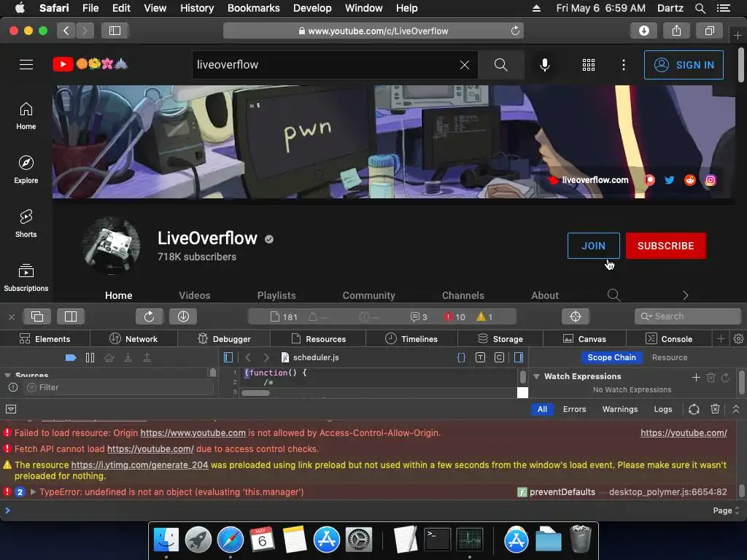This screenshot has width=747, height=560.
Task: Open Shorts in the YouTube sidebar
Action: click(26, 223)
